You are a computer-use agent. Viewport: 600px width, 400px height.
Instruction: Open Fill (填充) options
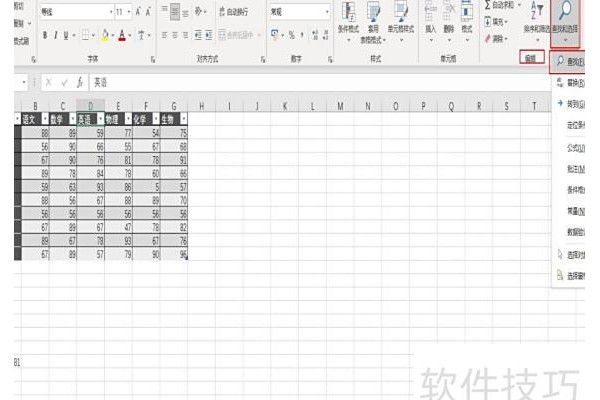click(496, 22)
